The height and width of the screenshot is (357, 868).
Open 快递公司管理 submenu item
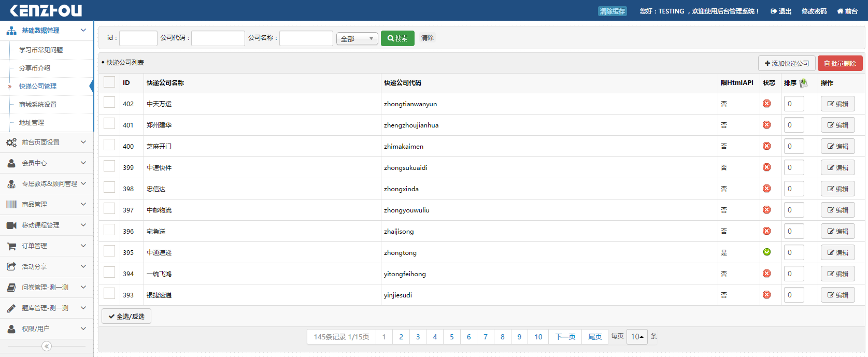[x=38, y=87]
